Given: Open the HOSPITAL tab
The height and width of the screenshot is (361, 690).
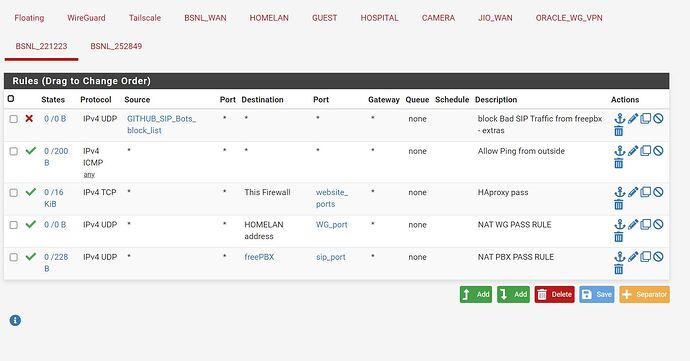Looking at the screenshot, I should click(379, 18).
